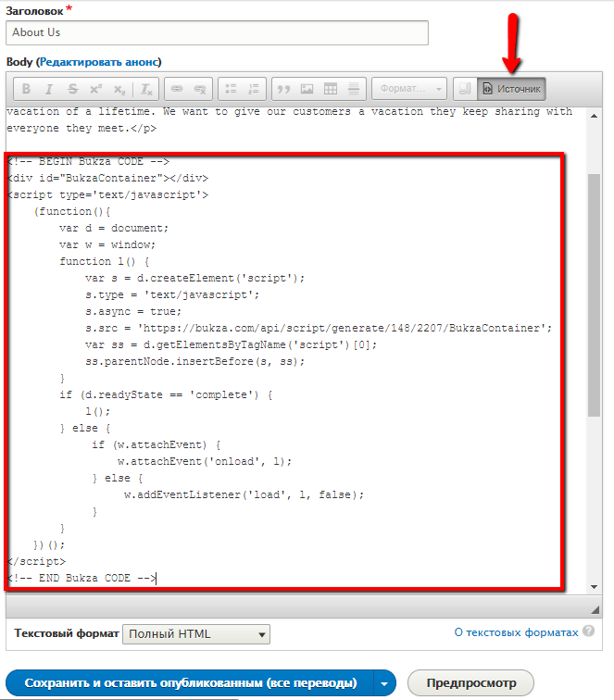614x700 pixels.
Task: Click the superscript icon
Action: pos(95,89)
